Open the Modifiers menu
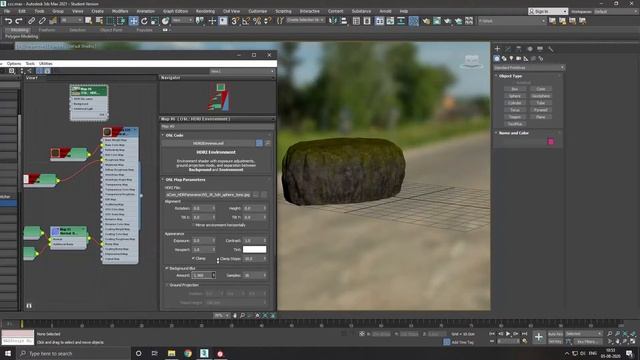640x360 pixels. point(120,11)
